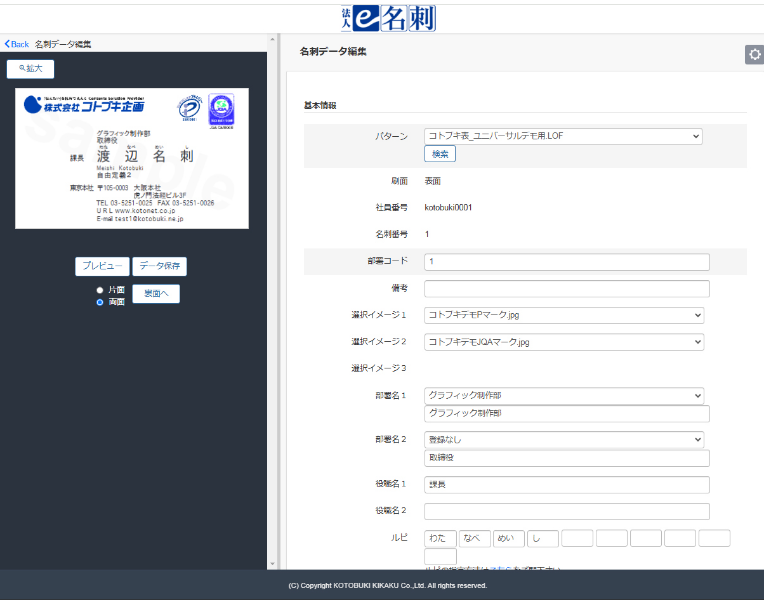Click the 拡大 magnifier button
764x600 pixels.
(x=30, y=69)
